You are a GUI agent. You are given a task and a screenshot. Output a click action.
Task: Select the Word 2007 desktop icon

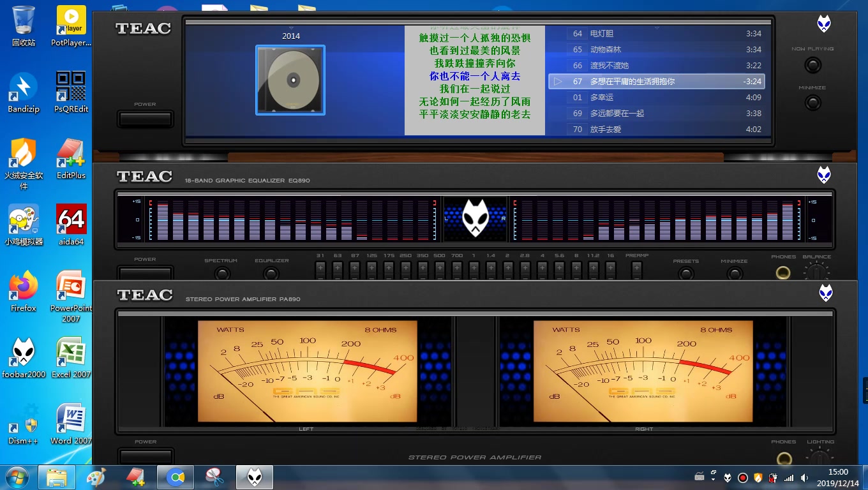click(71, 424)
